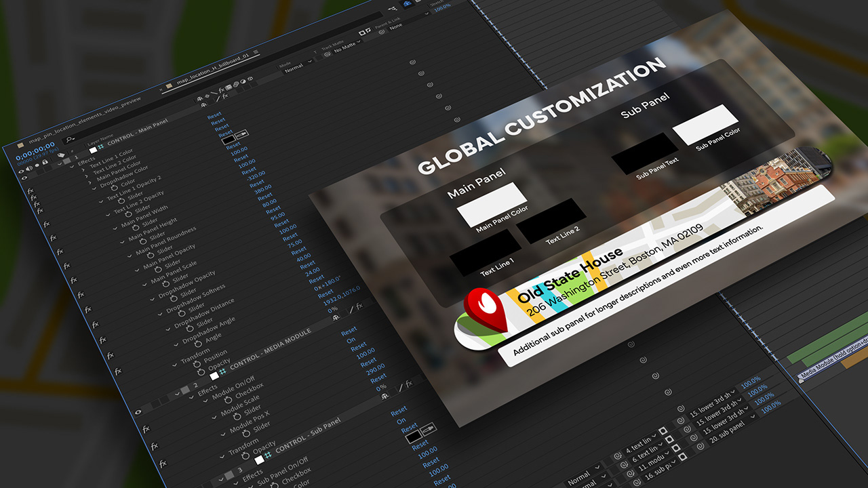
Task: Click Module On/Off value 'On'
Action: (351, 340)
